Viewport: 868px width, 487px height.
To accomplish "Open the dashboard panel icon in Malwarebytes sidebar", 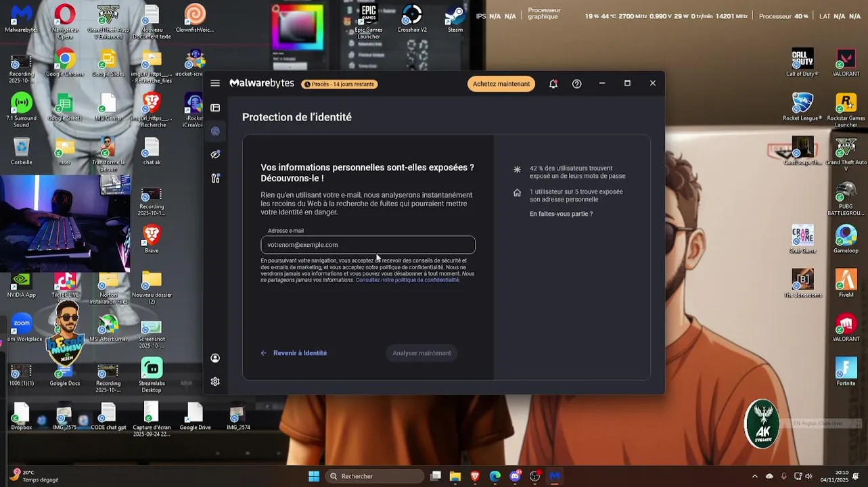I will tap(215, 108).
